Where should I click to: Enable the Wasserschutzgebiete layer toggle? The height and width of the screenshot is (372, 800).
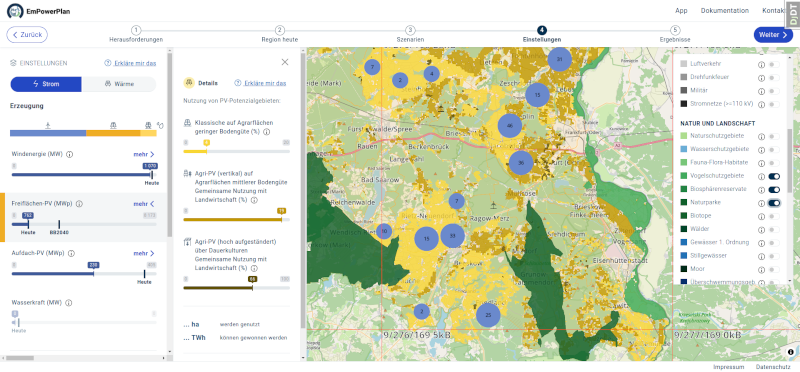click(x=774, y=150)
